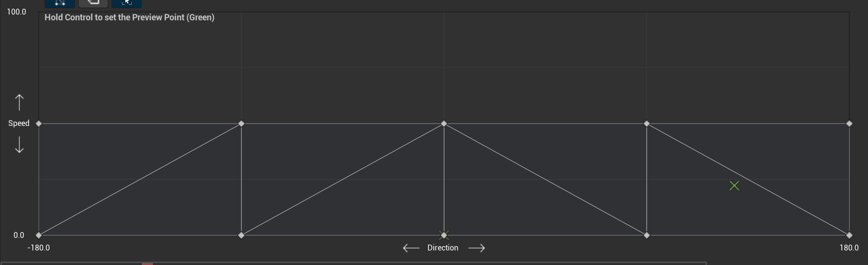The width and height of the screenshot is (868, 265).
Task: Toggle the stretch-to-fit grid button
Action: (126, 2)
